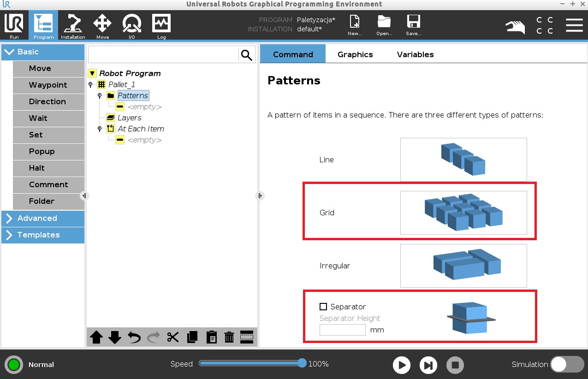This screenshot has height=379, width=588.
Task: Insert a Comment command
Action: coord(48,185)
